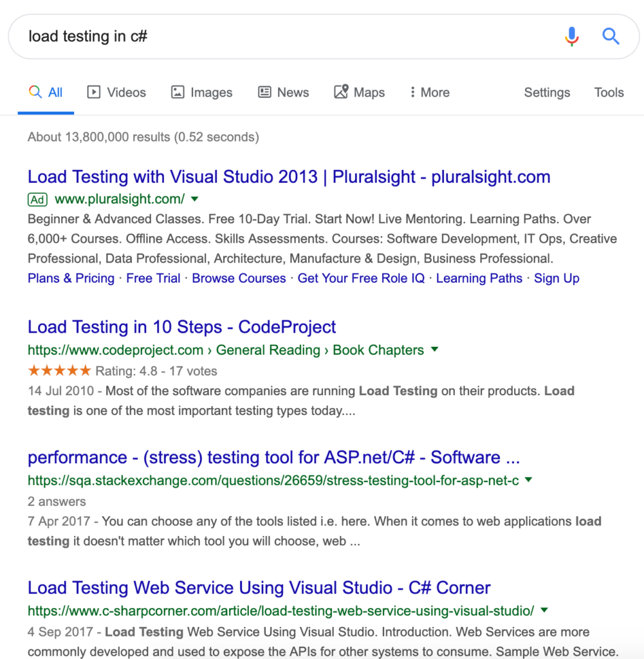Open the Sign Up sitelink

coord(557,278)
